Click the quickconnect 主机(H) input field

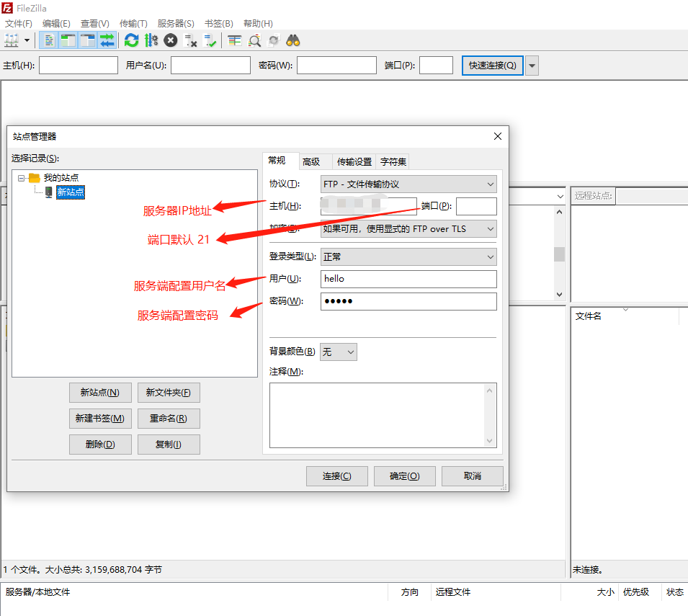(79, 65)
